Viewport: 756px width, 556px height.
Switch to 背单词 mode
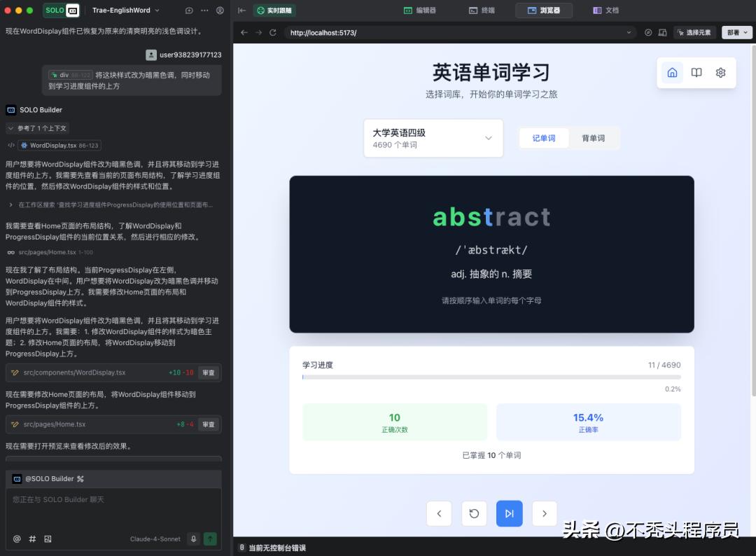tap(593, 138)
